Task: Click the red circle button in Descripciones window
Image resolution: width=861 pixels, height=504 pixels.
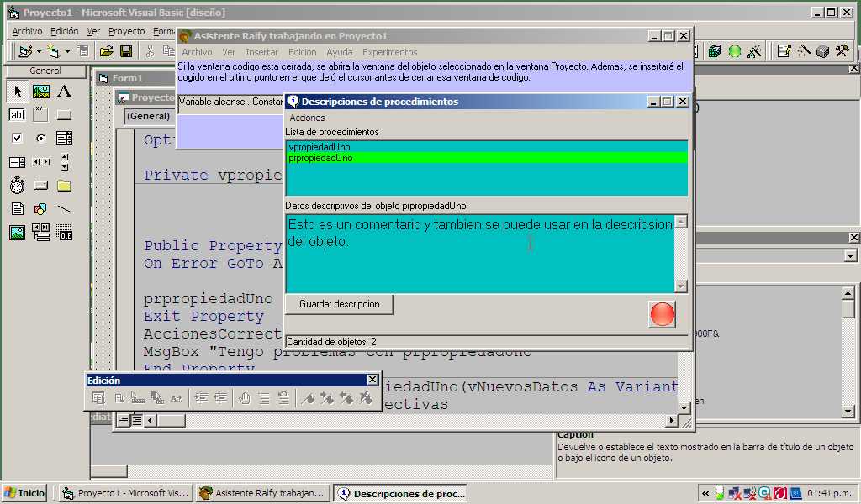Action: click(663, 314)
